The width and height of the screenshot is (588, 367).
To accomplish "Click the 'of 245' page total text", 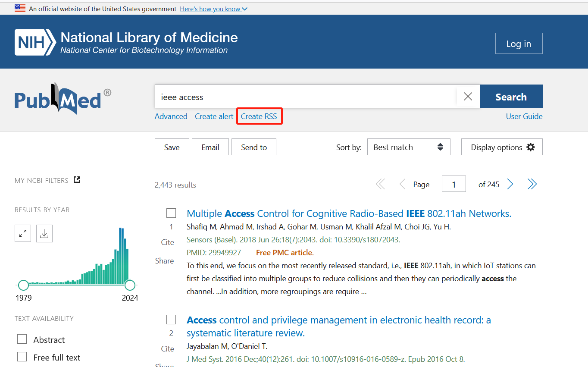I will tap(489, 185).
